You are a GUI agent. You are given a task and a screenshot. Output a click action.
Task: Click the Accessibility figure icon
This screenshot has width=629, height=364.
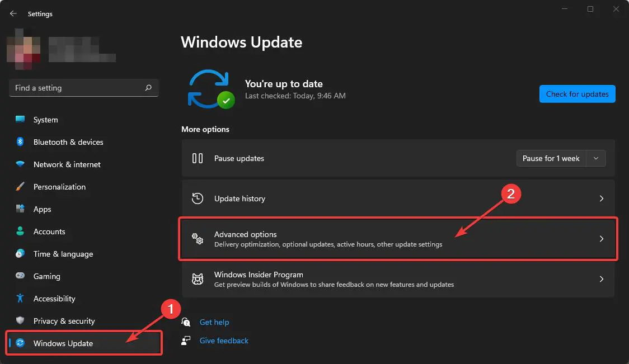[x=20, y=299]
